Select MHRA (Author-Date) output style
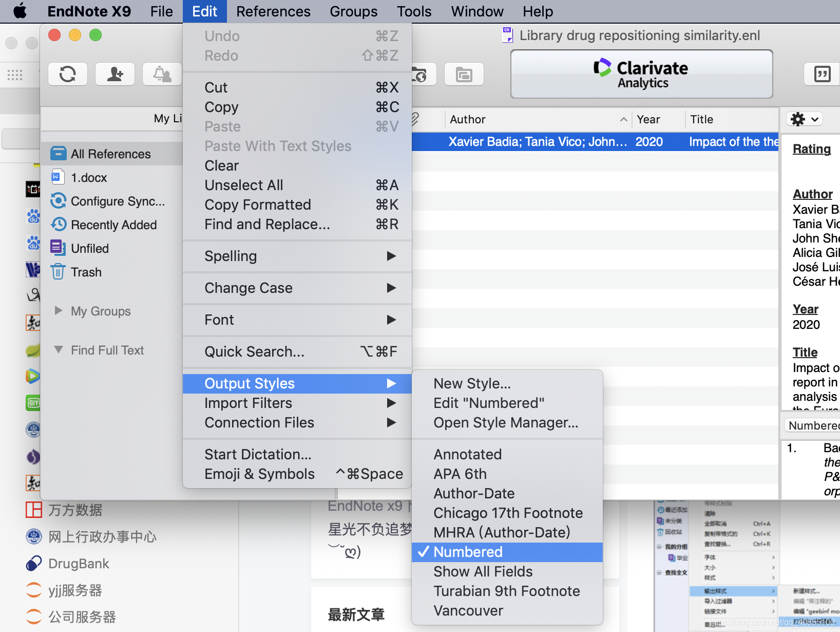This screenshot has width=840, height=632. [507, 532]
